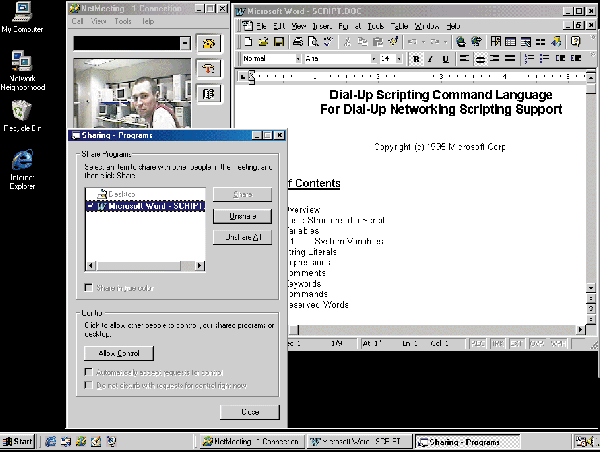The height and width of the screenshot is (452, 600).
Task: Open the Style dropdown showing Normal
Action: 295,59
